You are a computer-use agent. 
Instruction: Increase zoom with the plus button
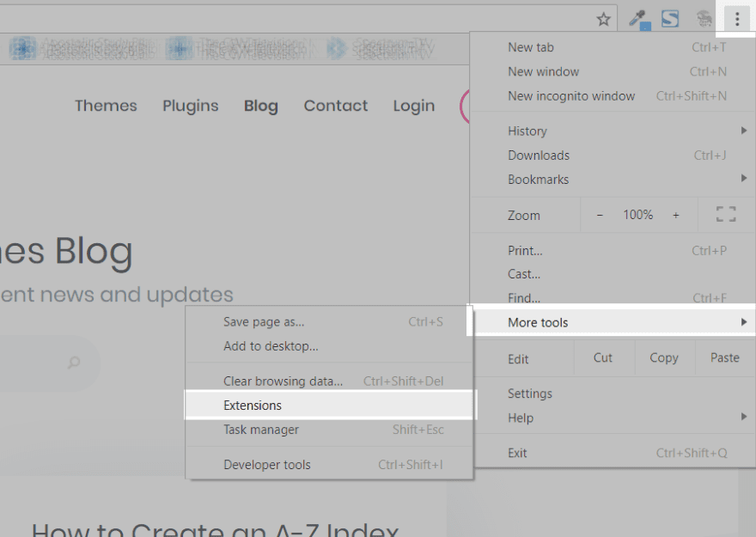(x=676, y=215)
